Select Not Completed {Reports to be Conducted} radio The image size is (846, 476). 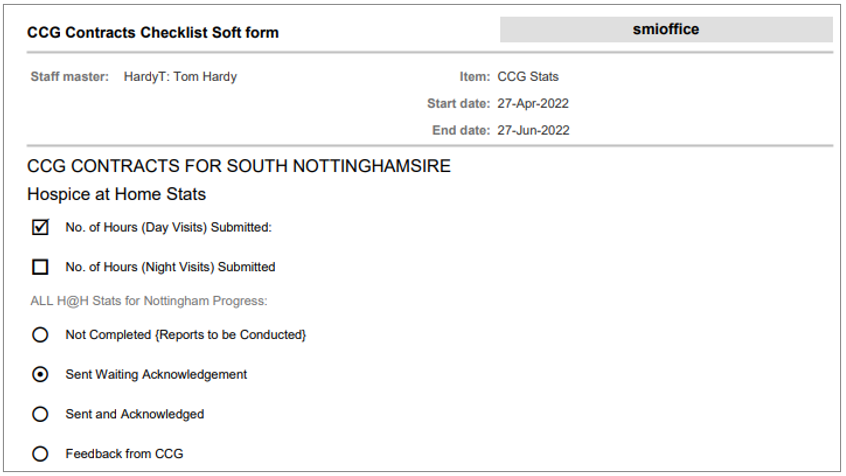[x=40, y=334]
